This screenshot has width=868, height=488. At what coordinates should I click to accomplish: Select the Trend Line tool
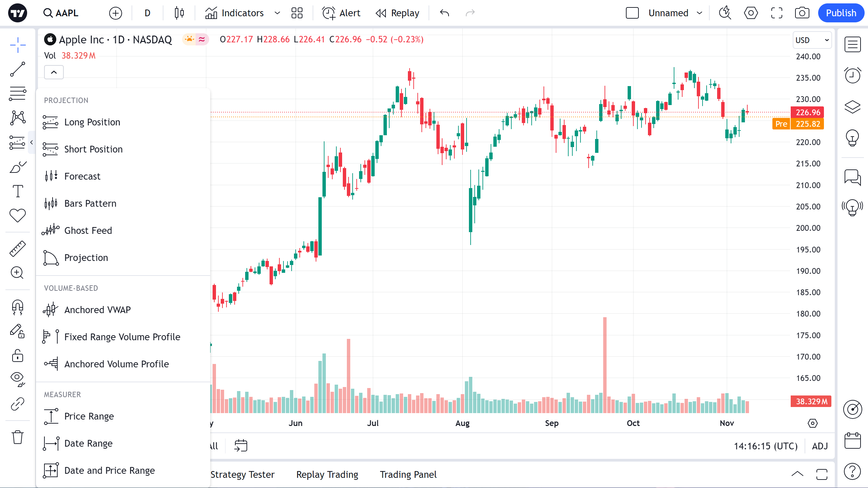click(x=17, y=69)
